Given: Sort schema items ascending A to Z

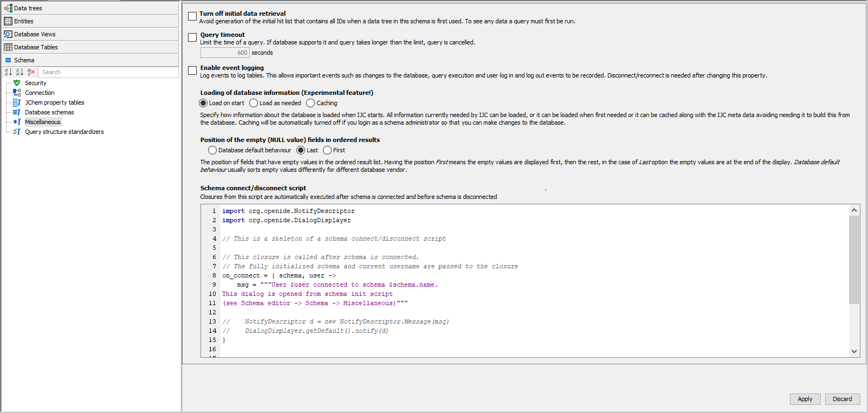Looking at the screenshot, I should point(8,72).
